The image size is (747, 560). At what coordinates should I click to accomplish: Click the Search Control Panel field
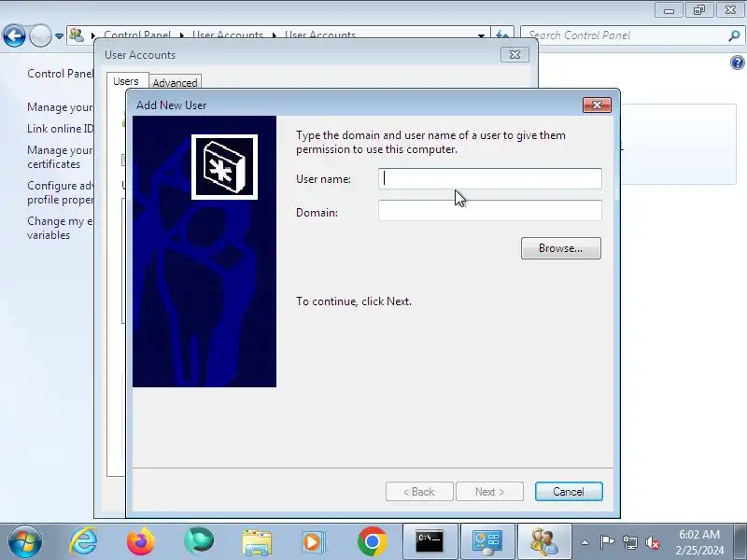624,35
